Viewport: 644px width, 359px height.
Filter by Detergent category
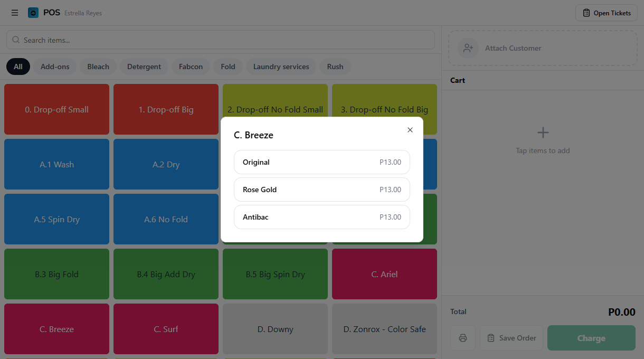point(144,67)
